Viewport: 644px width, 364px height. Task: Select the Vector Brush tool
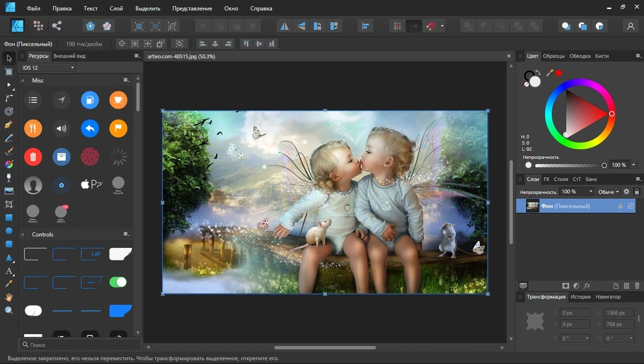[x=9, y=151]
